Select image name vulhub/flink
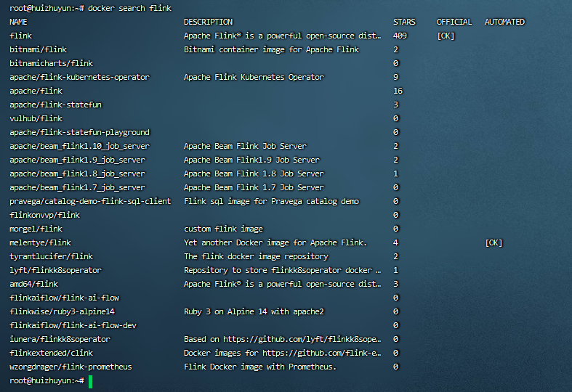Screen dimensions: 572x392 36,118
